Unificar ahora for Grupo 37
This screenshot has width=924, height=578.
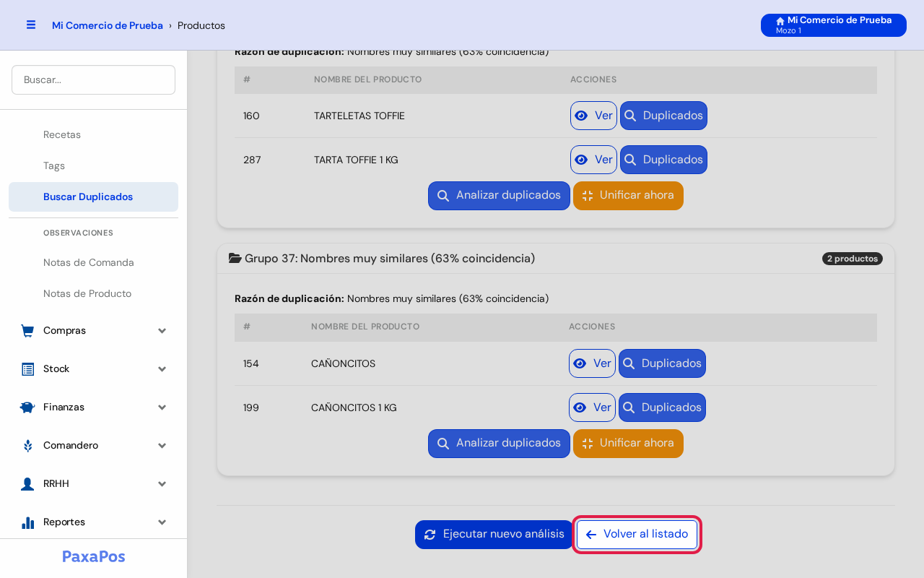pyautogui.click(x=628, y=444)
